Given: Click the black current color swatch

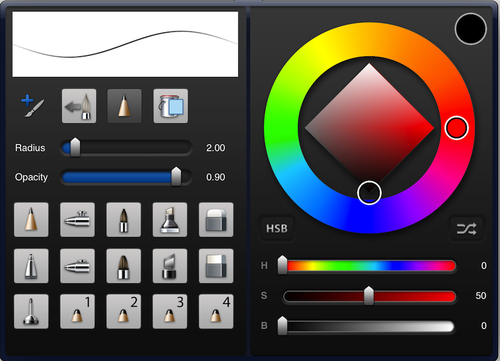Looking at the screenshot, I should point(471,29).
